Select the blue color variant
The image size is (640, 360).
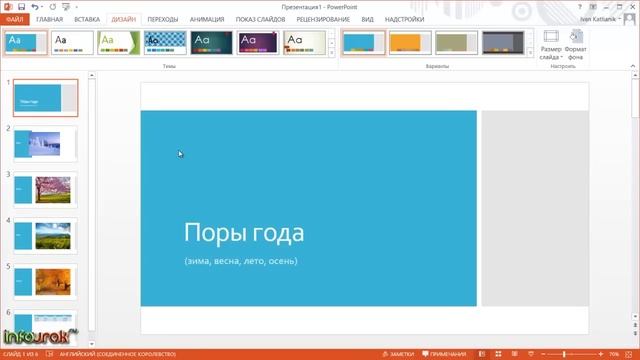click(x=363, y=43)
